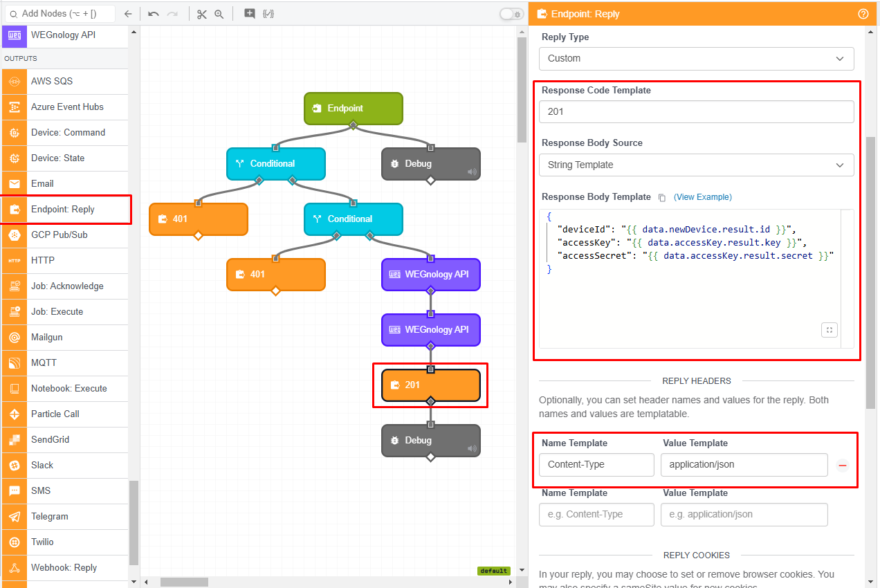Image resolution: width=880 pixels, height=588 pixels.
Task: Click the Azure Event Hubs node icon
Action: [x=15, y=107]
